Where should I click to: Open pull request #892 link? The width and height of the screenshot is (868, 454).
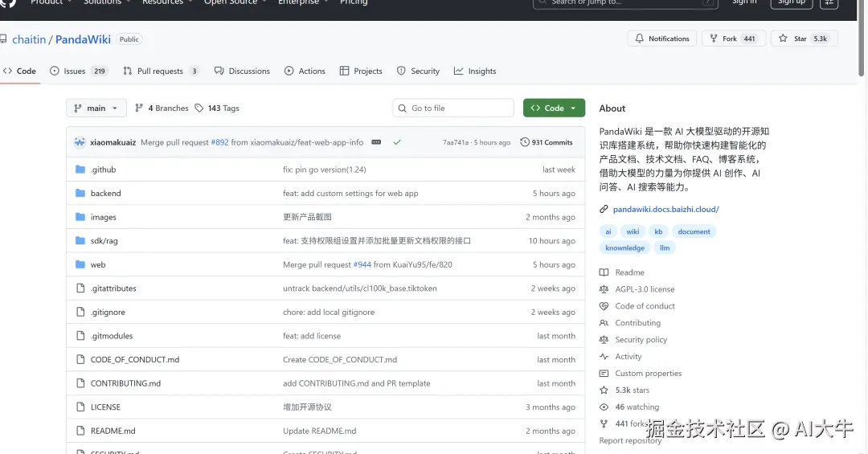(x=219, y=142)
